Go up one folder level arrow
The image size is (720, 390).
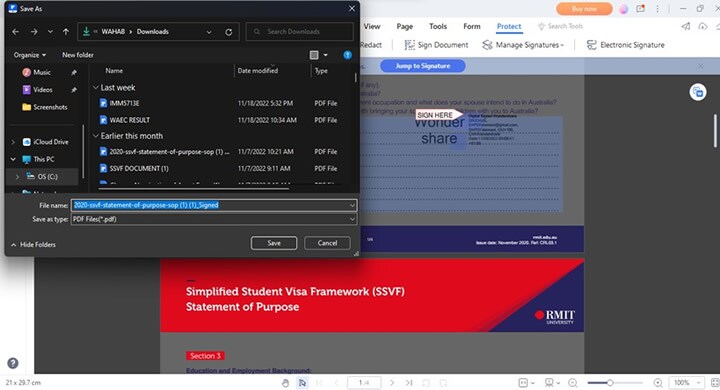point(66,32)
